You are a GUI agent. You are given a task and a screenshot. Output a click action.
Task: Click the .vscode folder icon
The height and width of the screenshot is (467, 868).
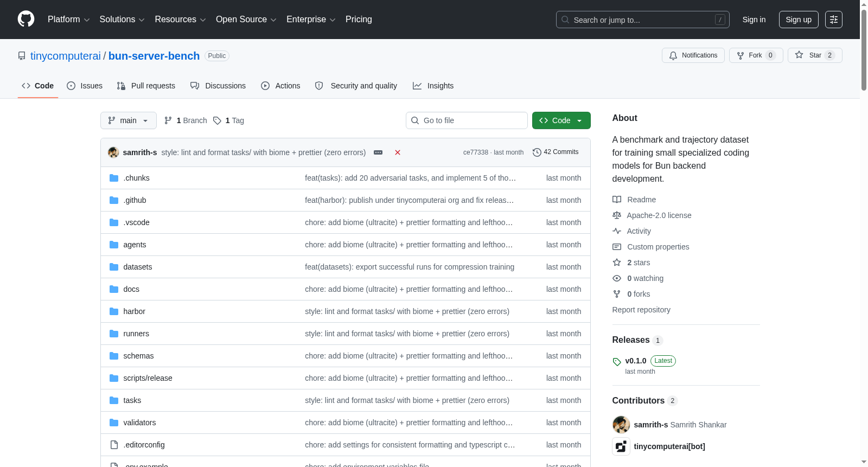(114, 222)
